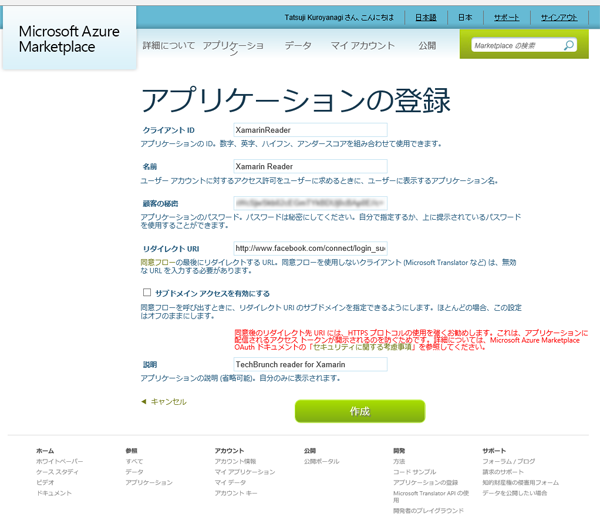Open footer アカウント情報 link
600x520 pixels.
[x=235, y=461]
